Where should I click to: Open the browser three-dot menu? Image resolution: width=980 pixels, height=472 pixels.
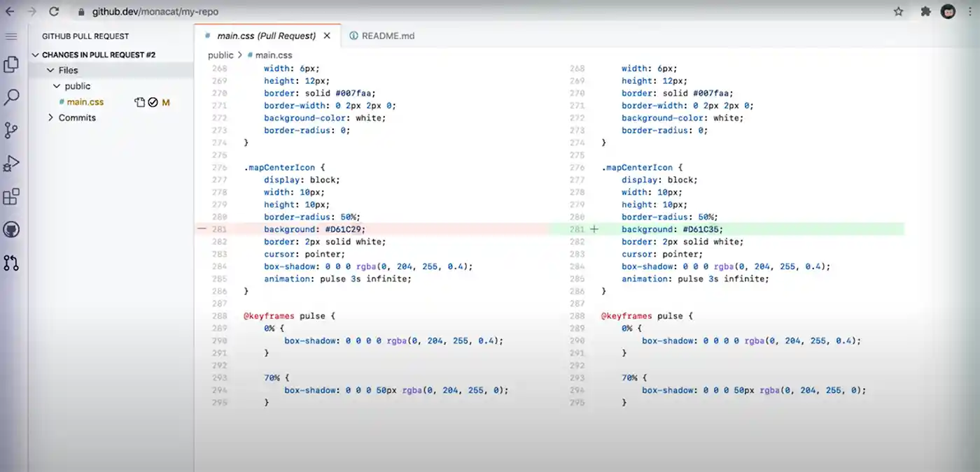970,12
